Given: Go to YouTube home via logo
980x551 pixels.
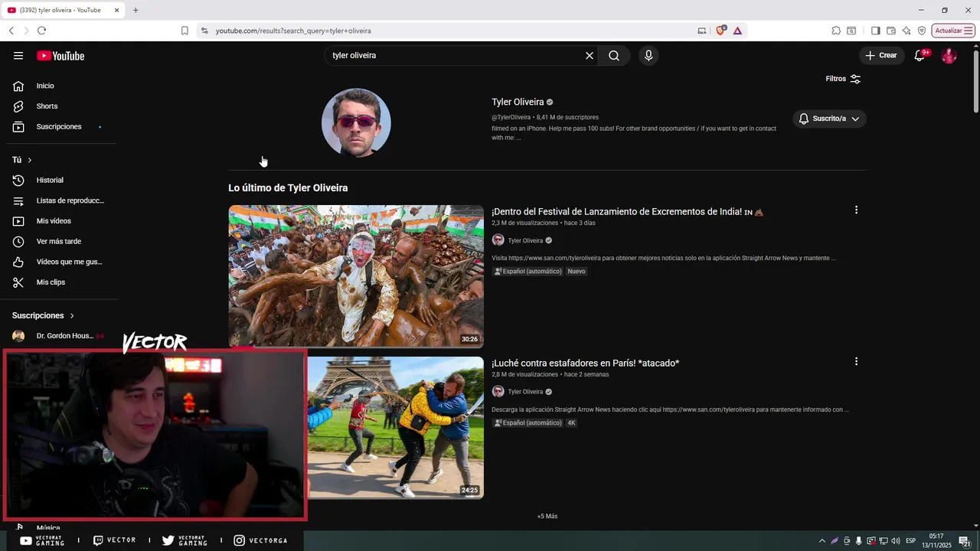Looking at the screenshot, I should 60,56.
